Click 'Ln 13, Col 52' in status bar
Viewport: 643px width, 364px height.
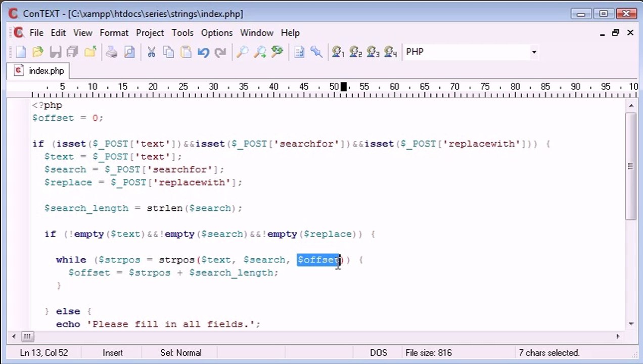(43, 353)
